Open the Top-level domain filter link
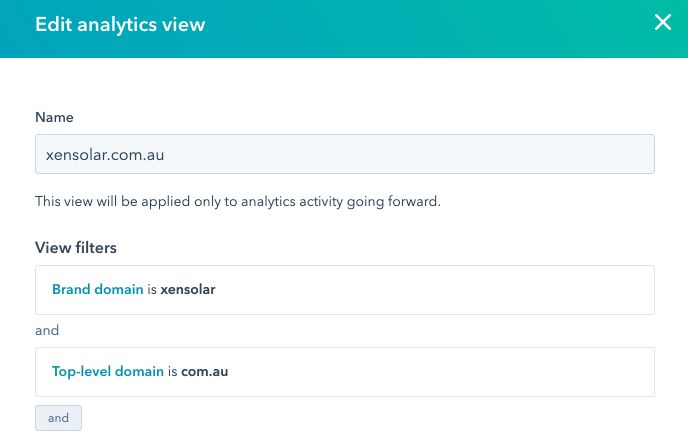 click(107, 372)
